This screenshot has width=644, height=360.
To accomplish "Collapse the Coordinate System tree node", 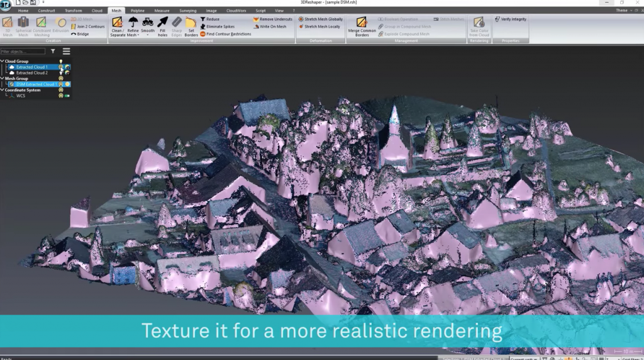I will 2,89.
